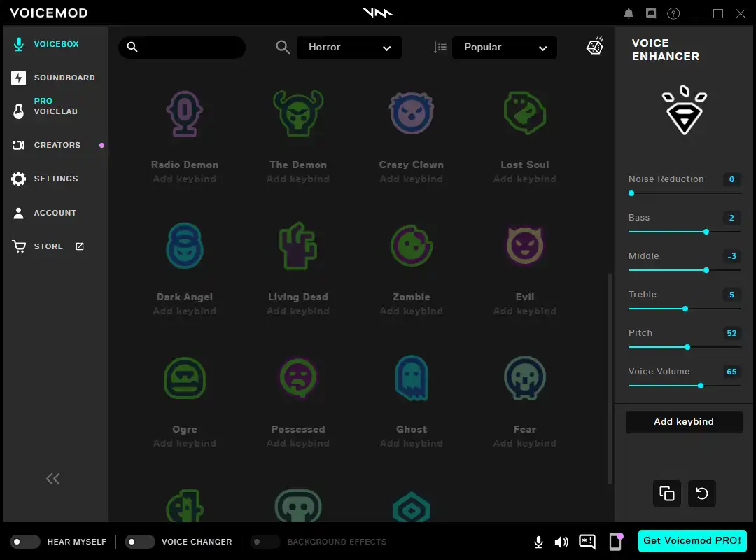756x560 pixels.
Task: Pick the Fear voice icon
Action: (524, 378)
